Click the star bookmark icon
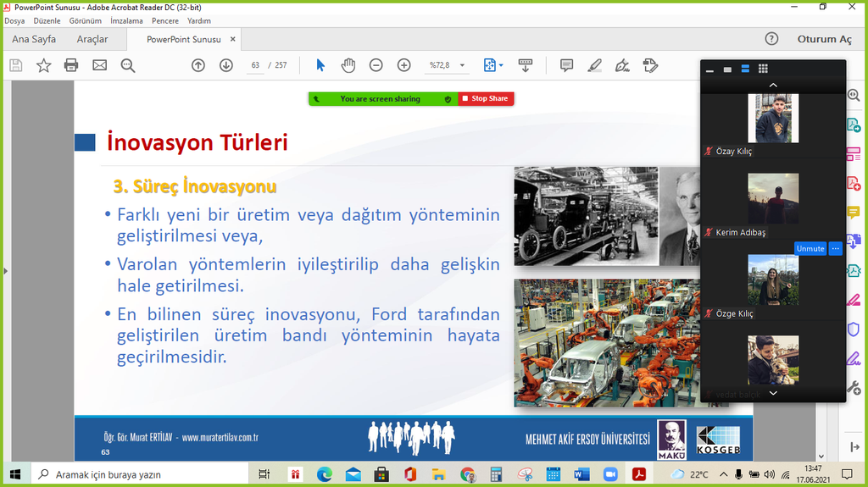Image resolution: width=868 pixels, height=487 pixels. pos(44,65)
